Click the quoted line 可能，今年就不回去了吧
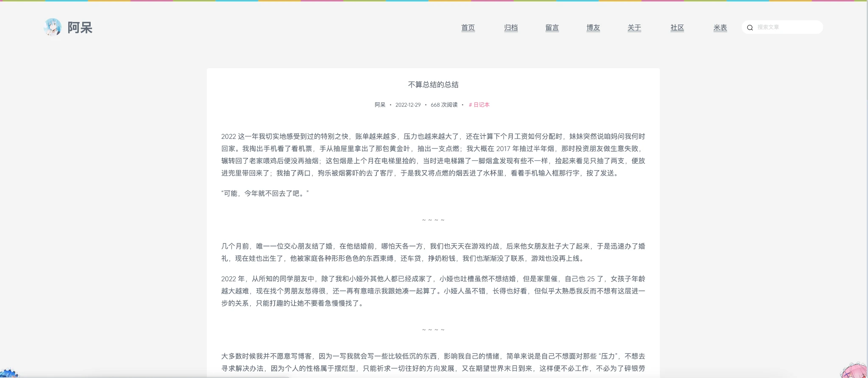The image size is (868, 378). (x=265, y=193)
